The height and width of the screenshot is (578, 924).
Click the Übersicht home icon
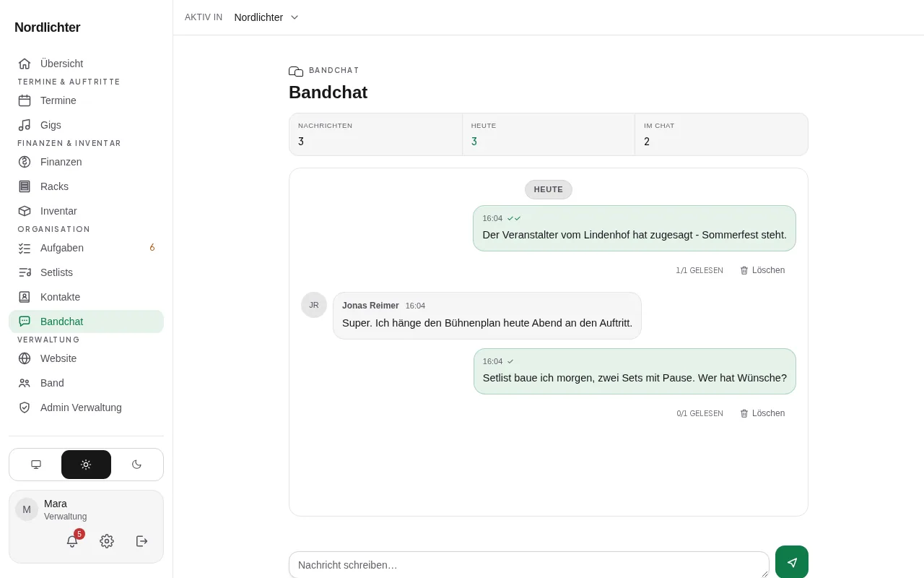click(25, 64)
